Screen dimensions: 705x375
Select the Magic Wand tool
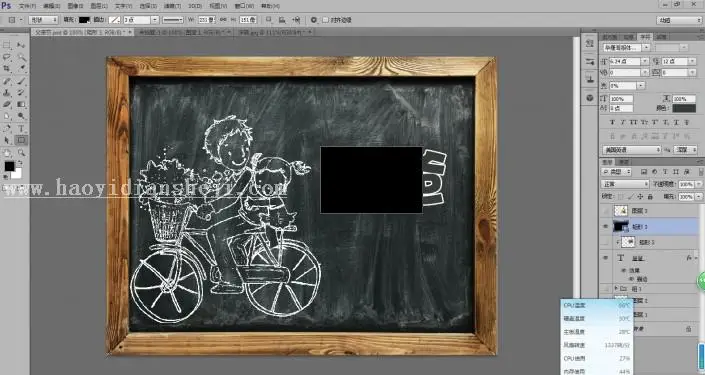point(21,57)
